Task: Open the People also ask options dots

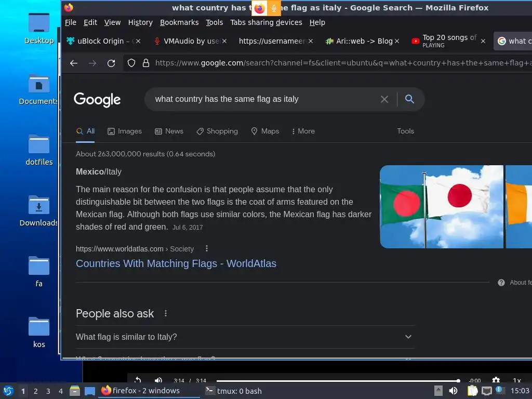Action: (166, 313)
